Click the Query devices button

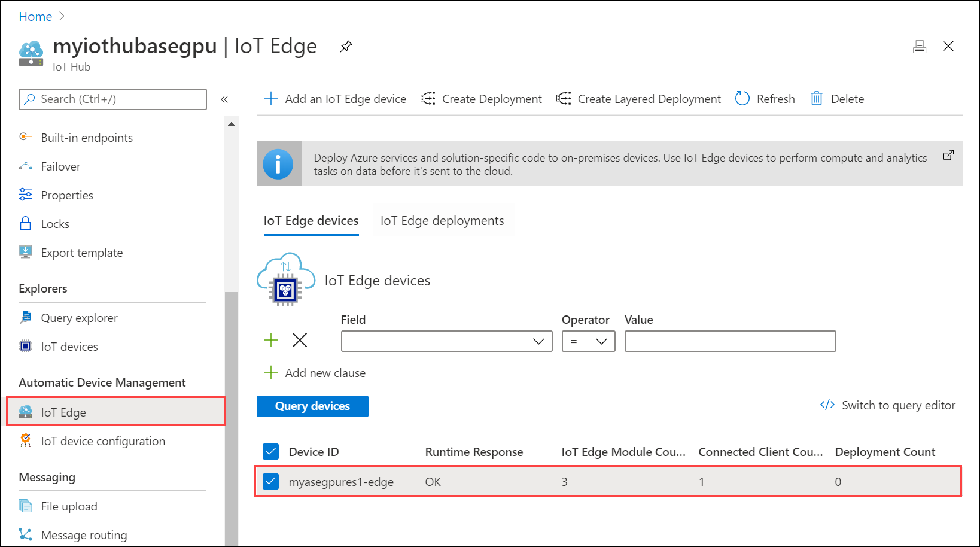tap(312, 406)
